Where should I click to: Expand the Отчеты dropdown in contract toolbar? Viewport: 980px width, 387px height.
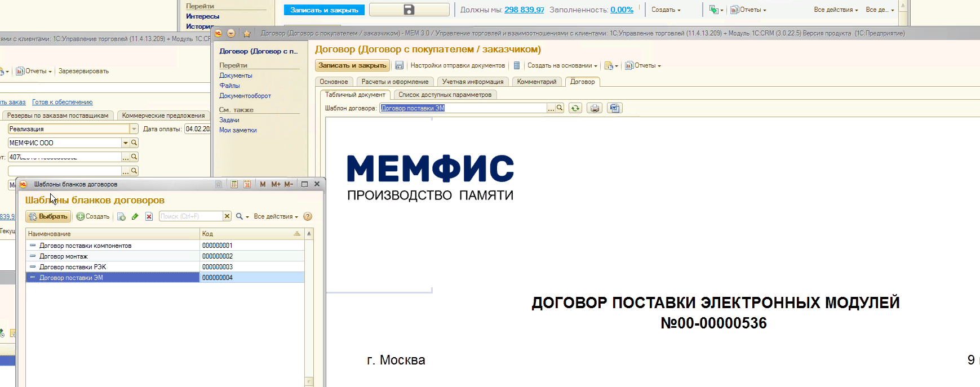[x=643, y=65]
